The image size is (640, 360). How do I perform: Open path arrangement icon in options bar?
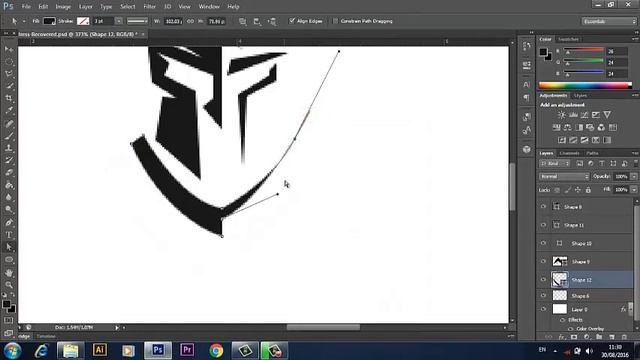[272, 21]
